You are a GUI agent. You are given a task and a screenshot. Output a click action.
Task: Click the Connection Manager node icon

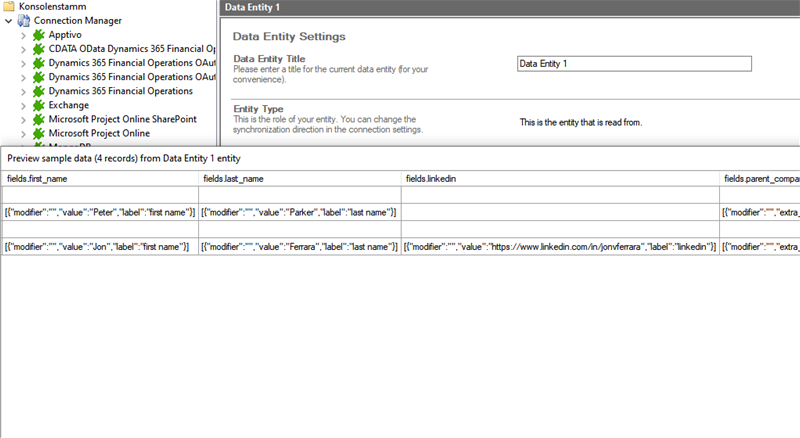click(x=24, y=20)
